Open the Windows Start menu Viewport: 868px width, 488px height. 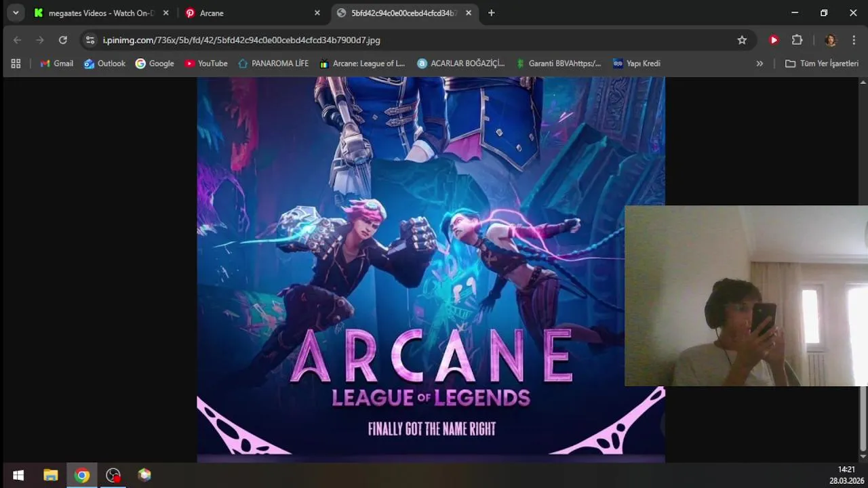(x=18, y=475)
